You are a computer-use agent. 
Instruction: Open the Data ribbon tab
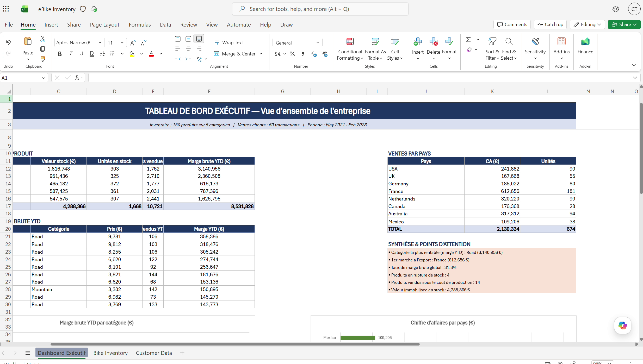165,24
